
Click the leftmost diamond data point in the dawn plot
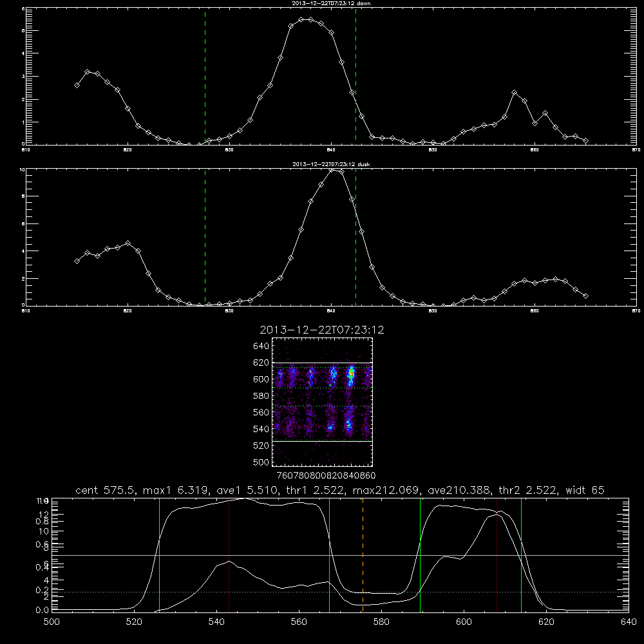pyautogui.click(x=77, y=86)
